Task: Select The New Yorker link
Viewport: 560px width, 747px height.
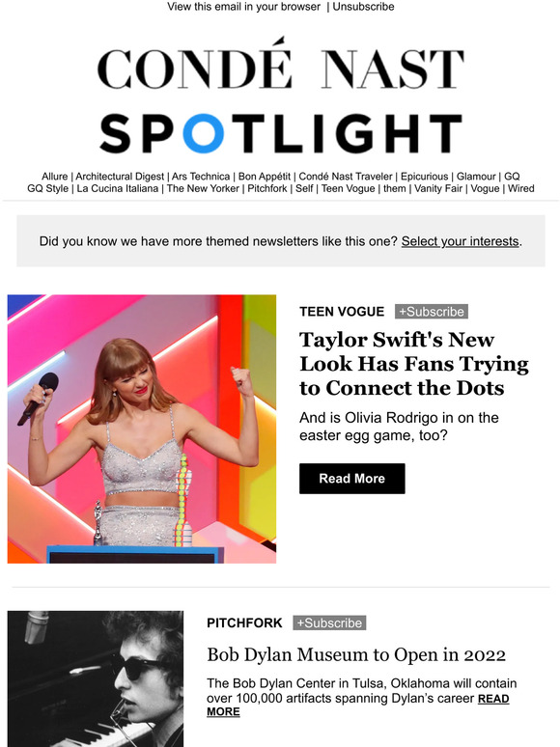Action: pyautogui.click(x=203, y=188)
